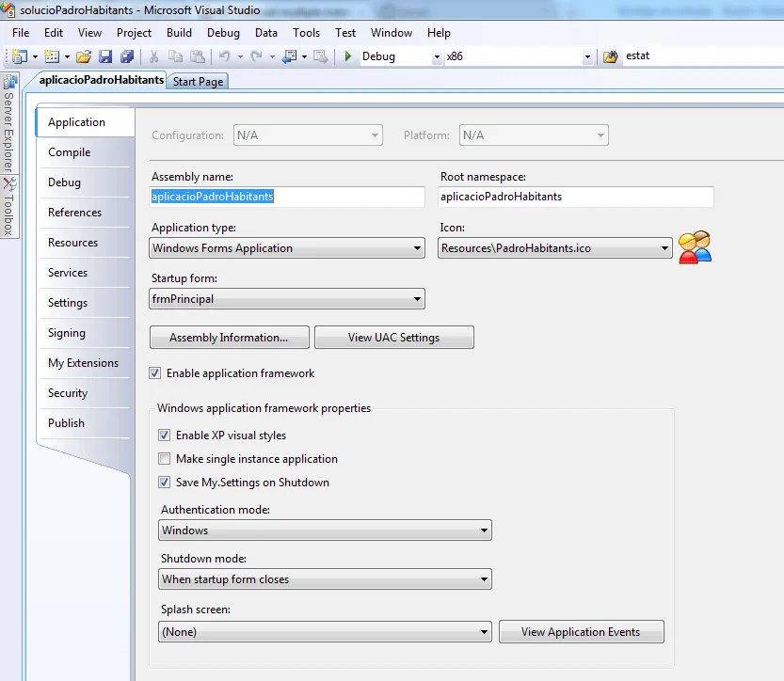Viewport: 784px width, 681px height.
Task: Save the current file with floppy icon
Action: pos(105,56)
